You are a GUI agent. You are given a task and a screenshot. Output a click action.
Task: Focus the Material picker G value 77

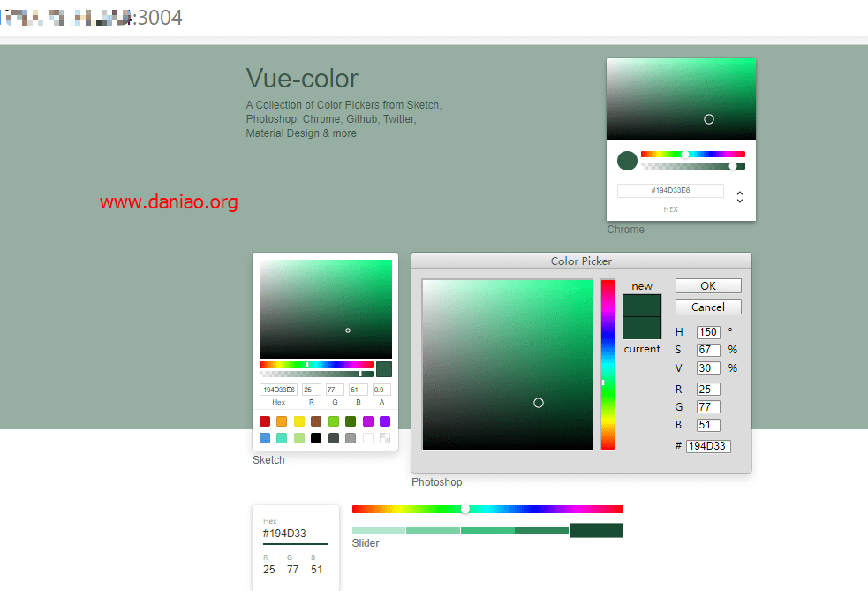coord(293,570)
